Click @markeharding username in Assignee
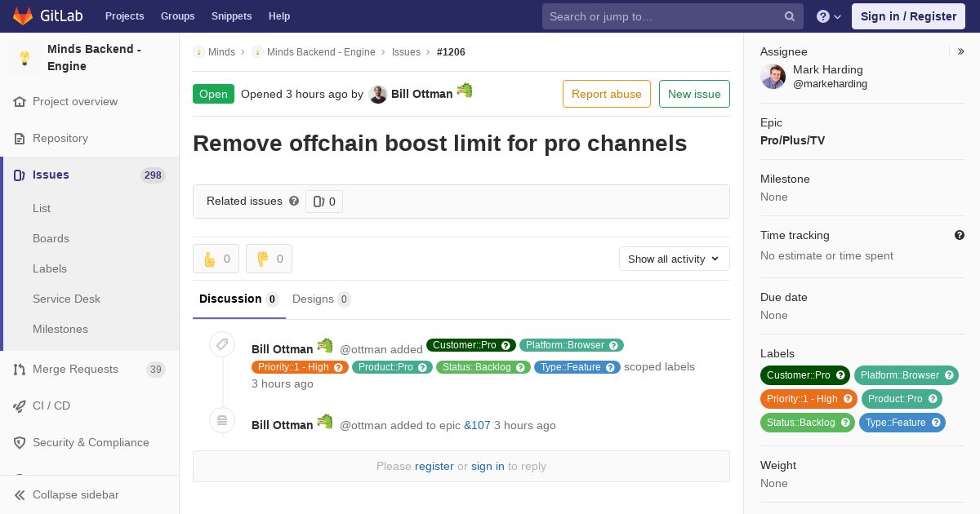 point(830,84)
